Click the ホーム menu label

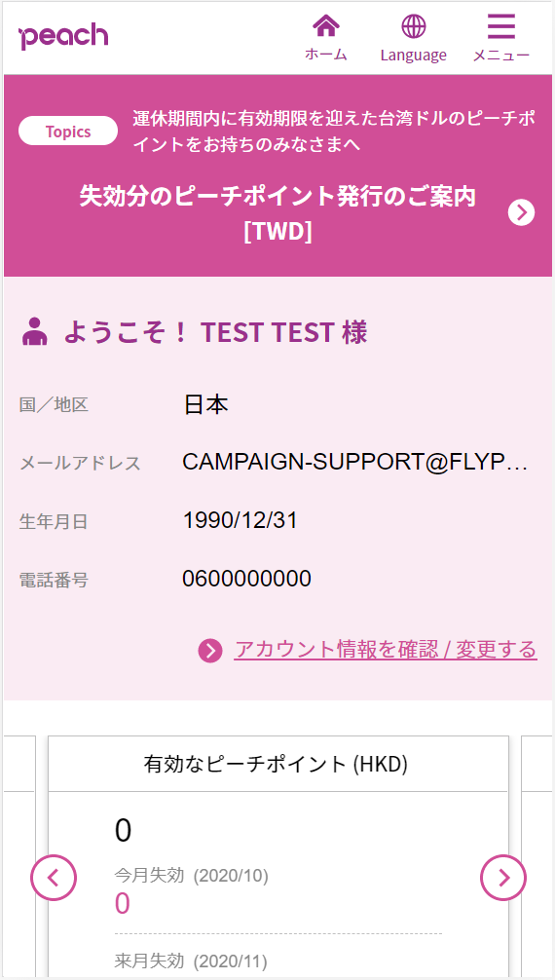pyautogui.click(x=325, y=55)
